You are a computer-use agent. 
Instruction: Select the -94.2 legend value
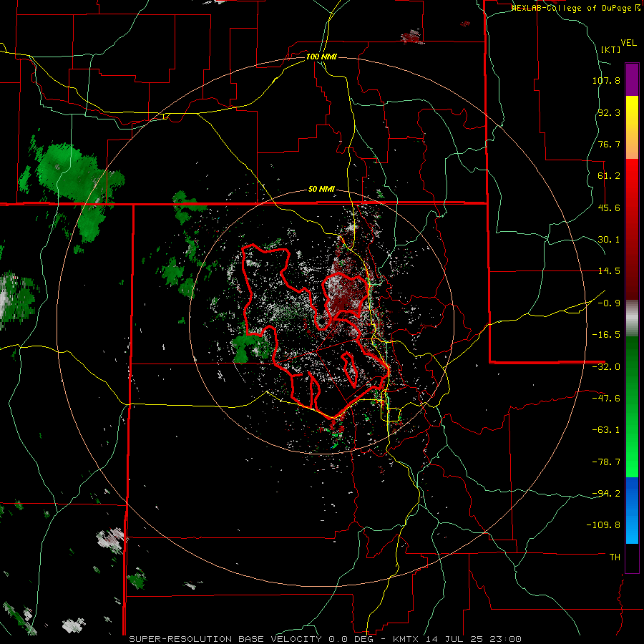606,493
